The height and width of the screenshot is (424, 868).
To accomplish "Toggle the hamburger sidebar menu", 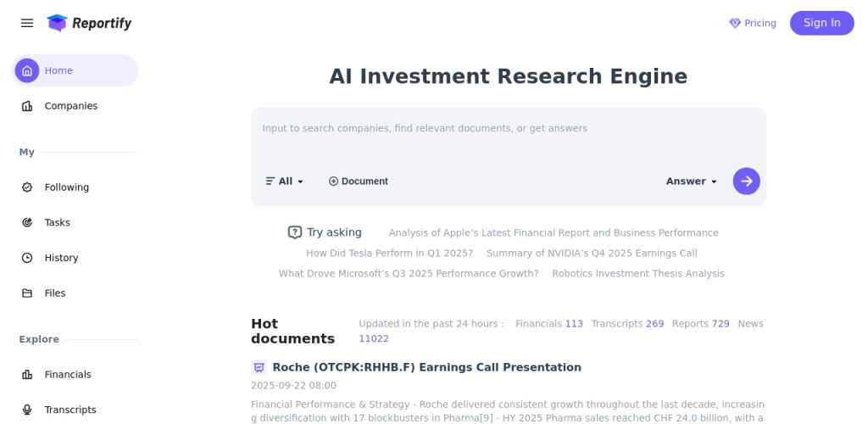I will (27, 23).
